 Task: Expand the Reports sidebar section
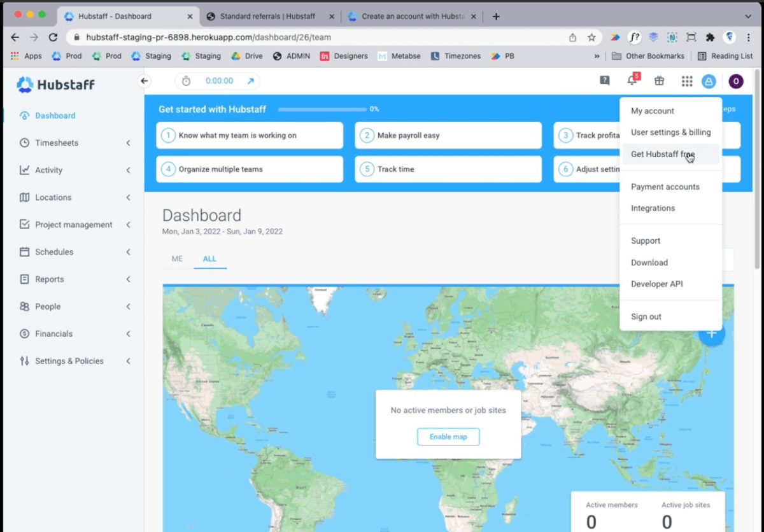51,279
